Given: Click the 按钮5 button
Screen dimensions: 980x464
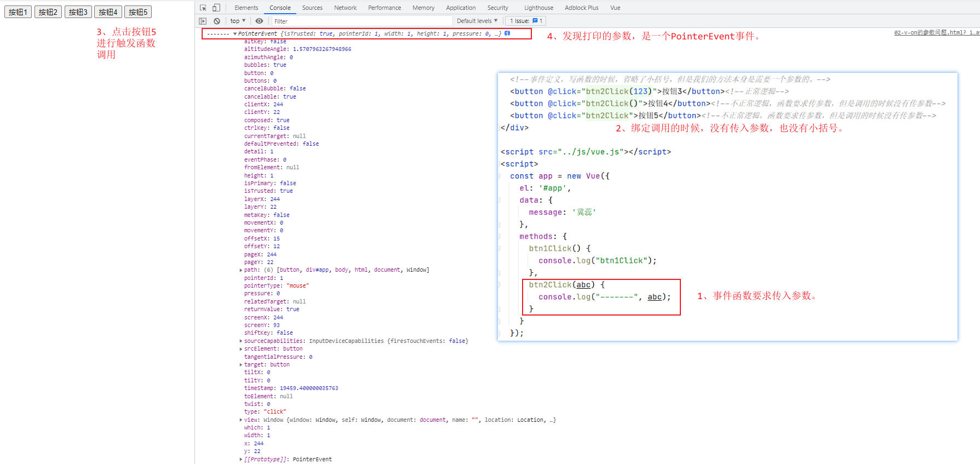Looking at the screenshot, I should [x=138, y=12].
